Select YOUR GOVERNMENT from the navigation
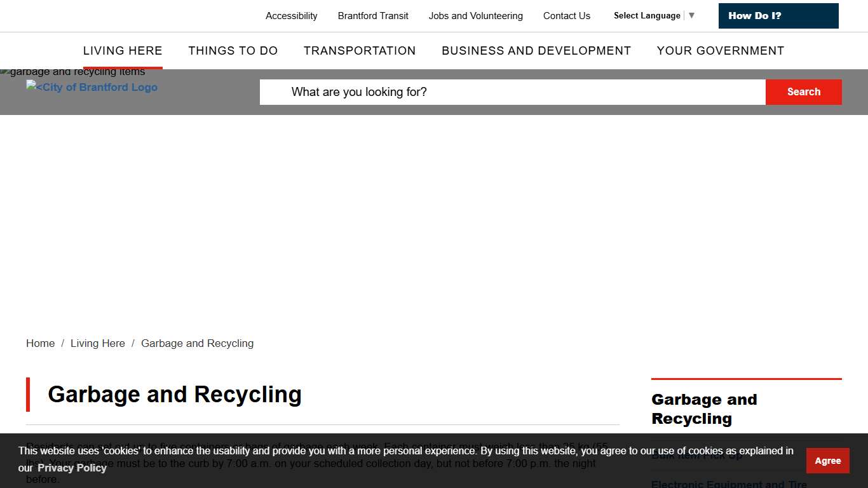This screenshot has height=488, width=868. click(721, 51)
